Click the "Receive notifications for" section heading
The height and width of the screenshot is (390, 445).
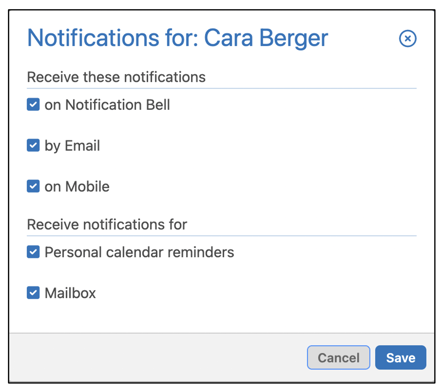pos(107,224)
